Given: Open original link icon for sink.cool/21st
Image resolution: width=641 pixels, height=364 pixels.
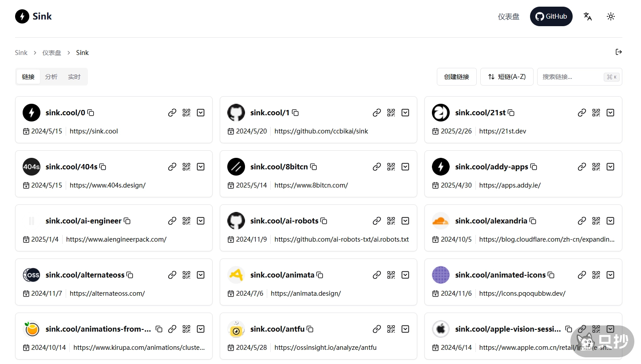Looking at the screenshot, I should pos(582,113).
